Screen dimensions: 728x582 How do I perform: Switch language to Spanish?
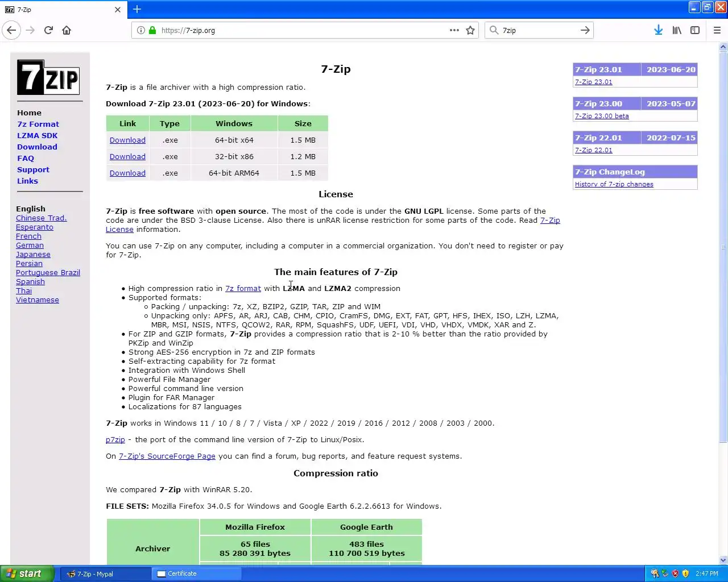pos(30,281)
